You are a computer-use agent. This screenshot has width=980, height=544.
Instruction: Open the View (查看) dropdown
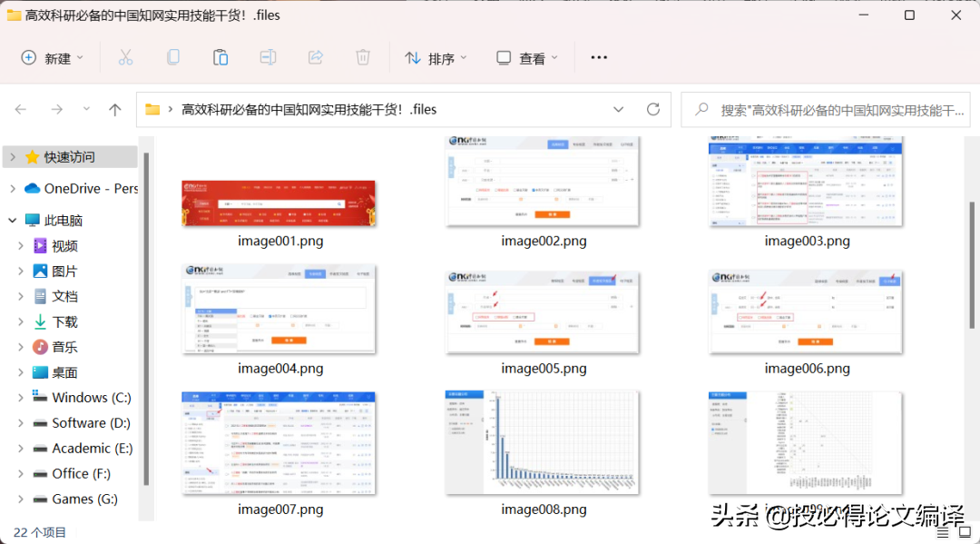[527, 58]
